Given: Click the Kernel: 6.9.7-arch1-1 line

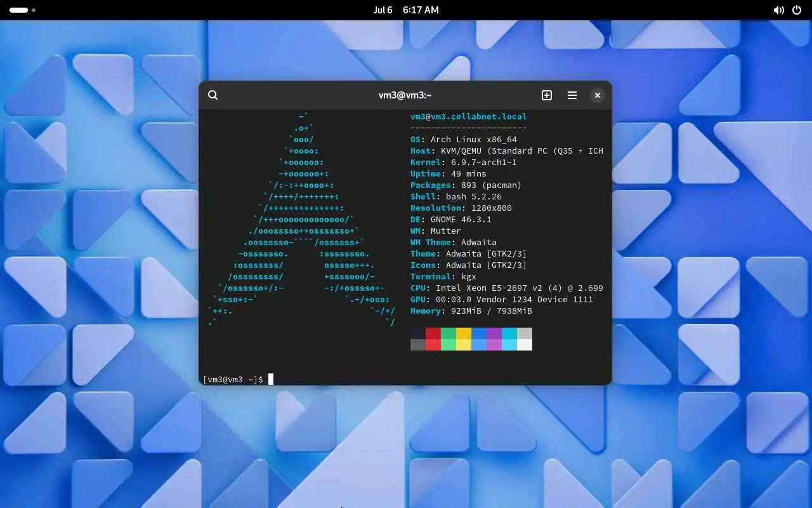Looking at the screenshot, I should point(464,162).
